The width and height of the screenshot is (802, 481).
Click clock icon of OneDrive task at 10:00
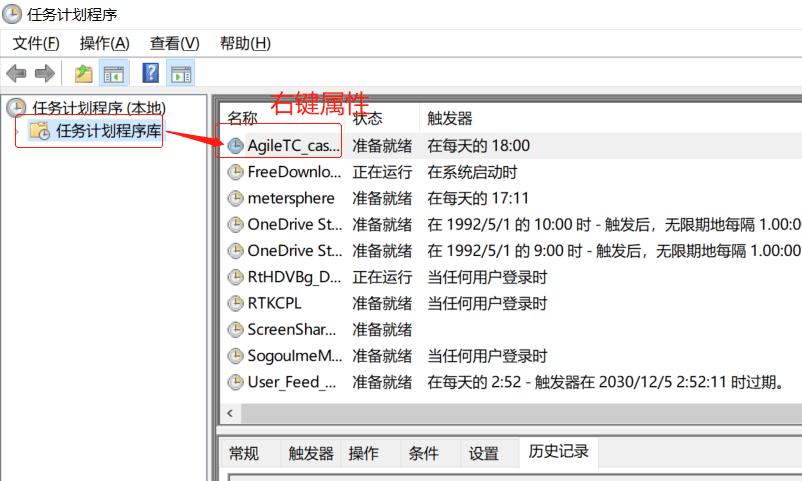[x=235, y=224]
